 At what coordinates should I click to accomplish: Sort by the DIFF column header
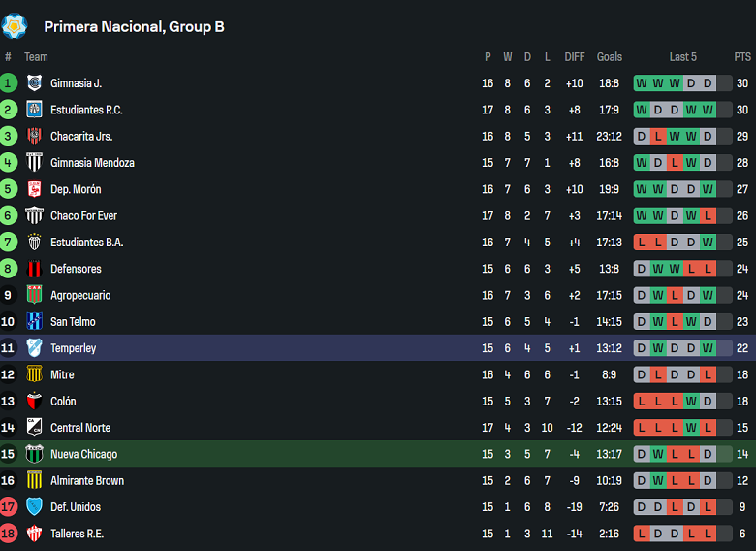575,57
